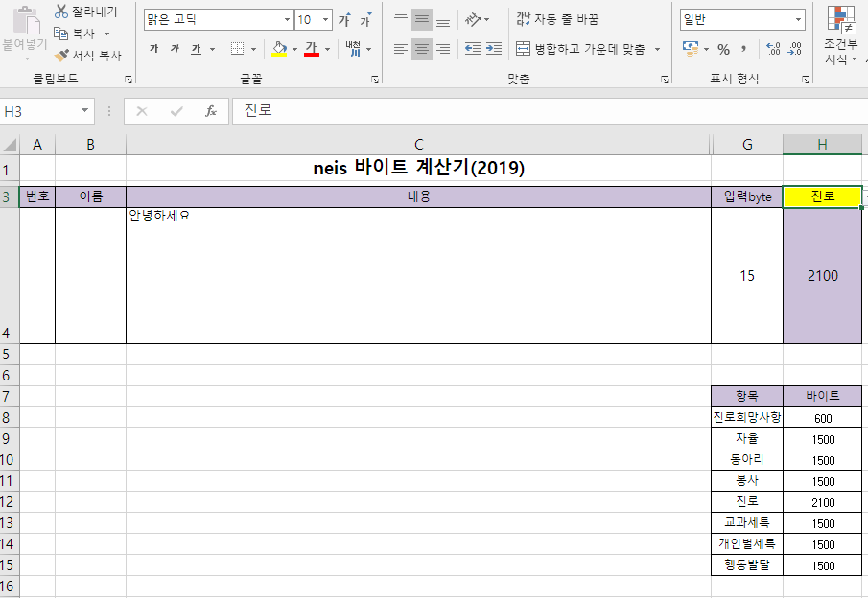This screenshot has height=598, width=868.
Task: Toggle bold formatting
Action: [x=153, y=49]
